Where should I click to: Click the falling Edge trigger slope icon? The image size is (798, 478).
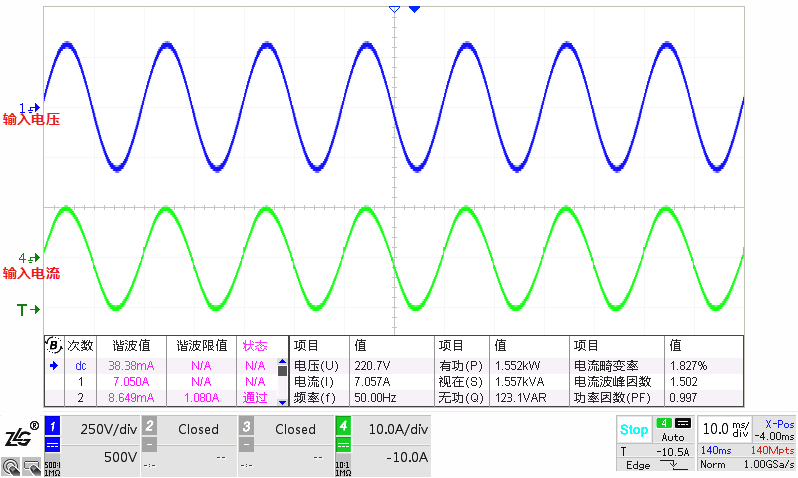673,465
